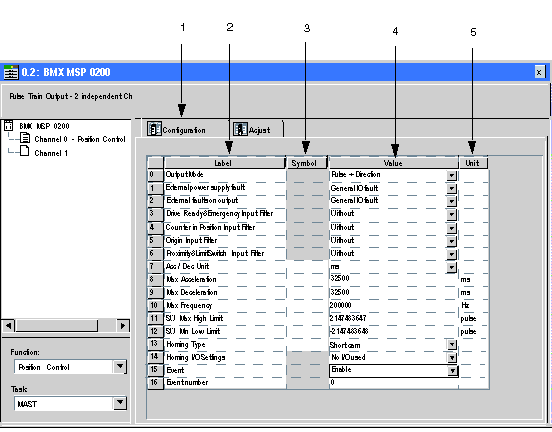Click the horizontal scrollbar thumb in tree panel
Screen dimensions: 552x432
(56, 325)
